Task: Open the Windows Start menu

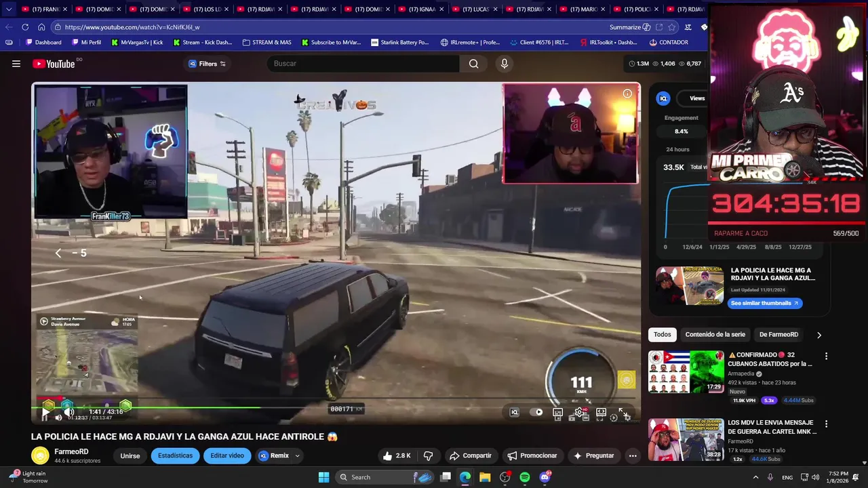Action: point(323,477)
